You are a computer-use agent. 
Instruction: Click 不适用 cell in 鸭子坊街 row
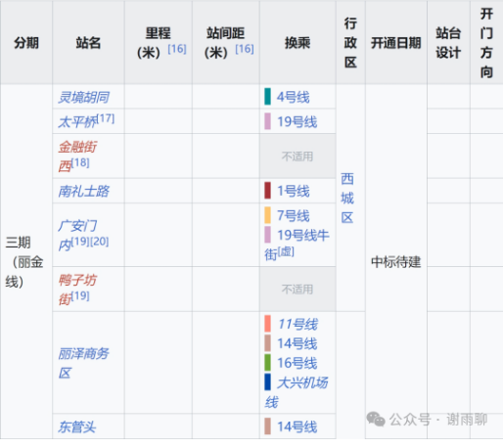click(x=297, y=290)
